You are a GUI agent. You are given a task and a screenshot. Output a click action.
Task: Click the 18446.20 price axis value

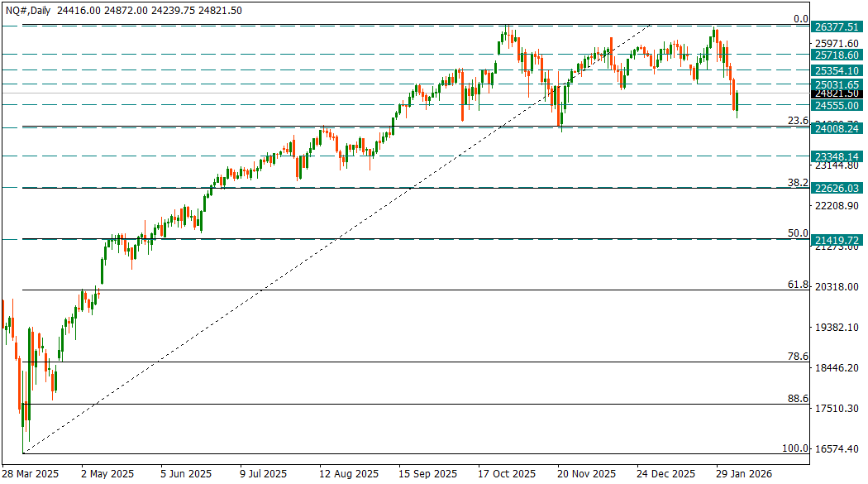pyautogui.click(x=838, y=368)
